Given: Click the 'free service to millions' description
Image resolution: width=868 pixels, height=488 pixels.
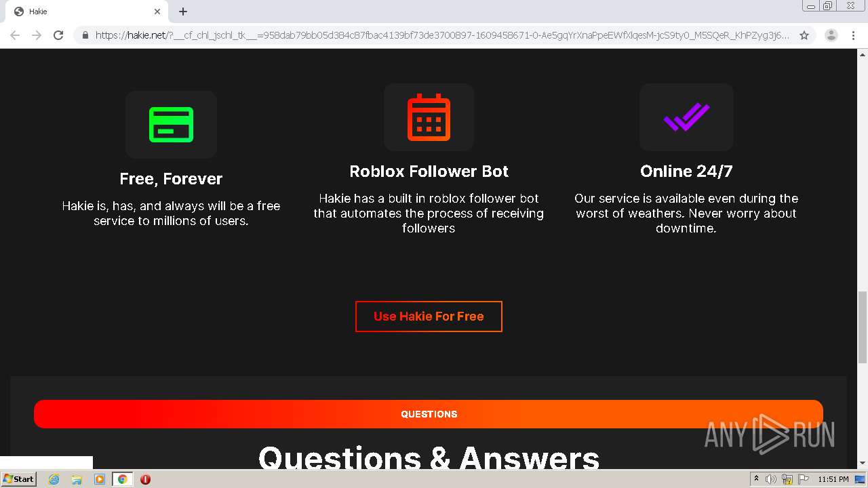Looking at the screenshot, I should point(171,213).
